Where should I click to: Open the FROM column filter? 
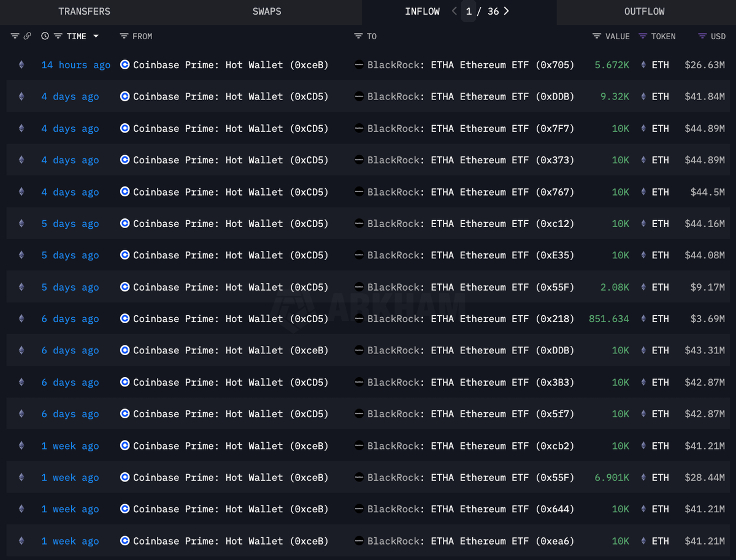click(124, 36)
